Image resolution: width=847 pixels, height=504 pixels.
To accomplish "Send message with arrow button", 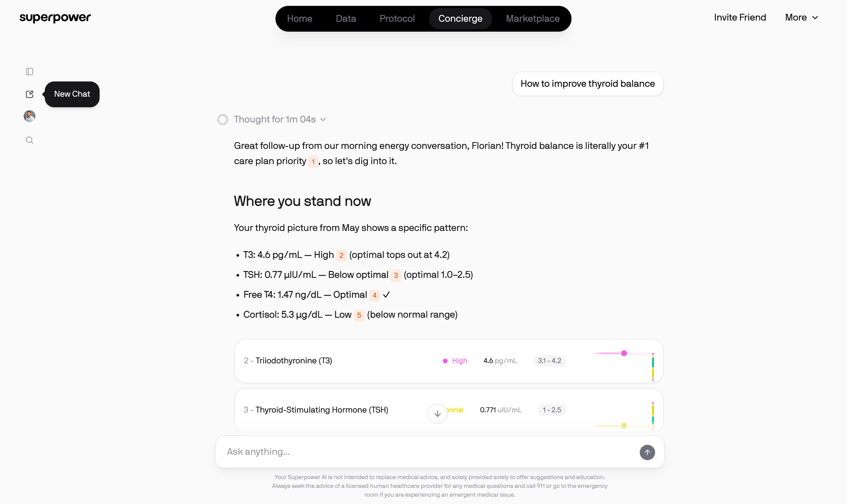I will coord(647,452).
